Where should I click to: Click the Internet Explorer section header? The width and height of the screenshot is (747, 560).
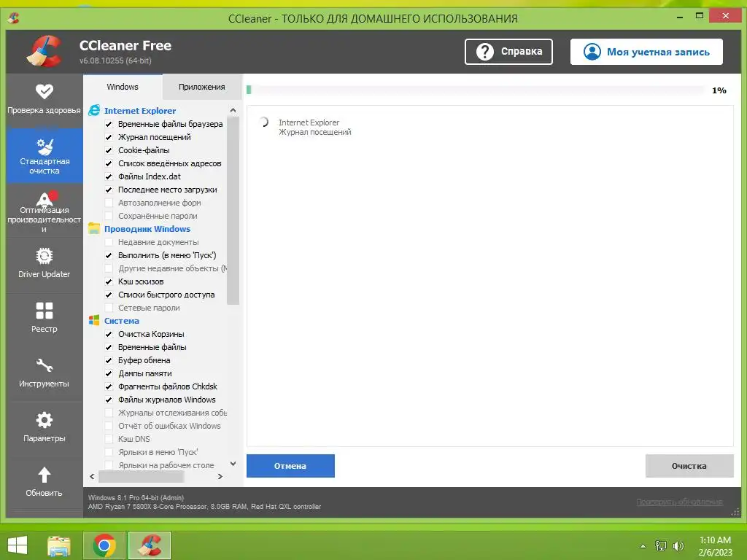[x=140, y=111]
